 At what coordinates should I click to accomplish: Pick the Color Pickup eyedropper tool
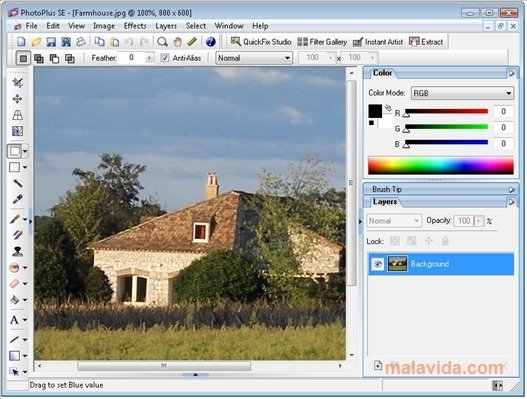17,199
